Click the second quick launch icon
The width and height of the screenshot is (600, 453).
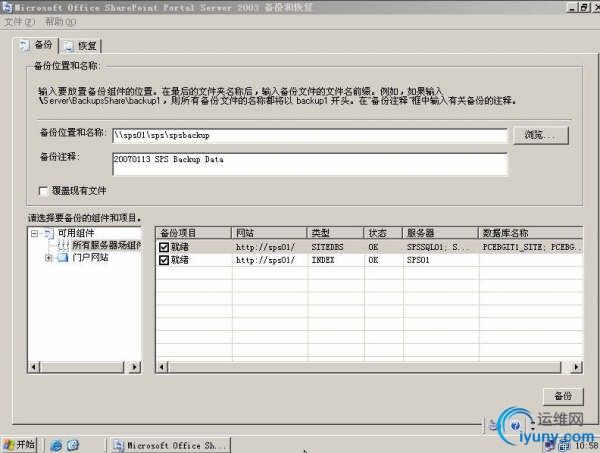click(73, 445)
